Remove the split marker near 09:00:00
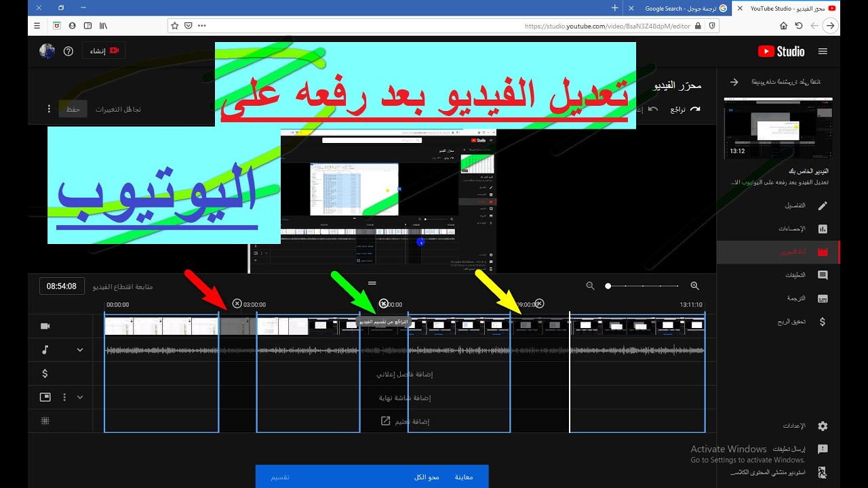This screenshot has height=488, width=868. pyautogui.click(x=540, y=304)
